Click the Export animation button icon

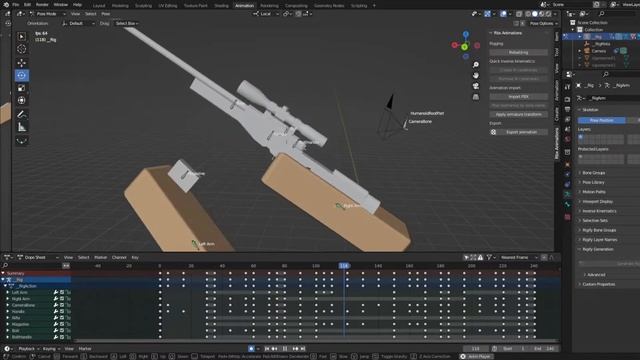click(493, 132)
